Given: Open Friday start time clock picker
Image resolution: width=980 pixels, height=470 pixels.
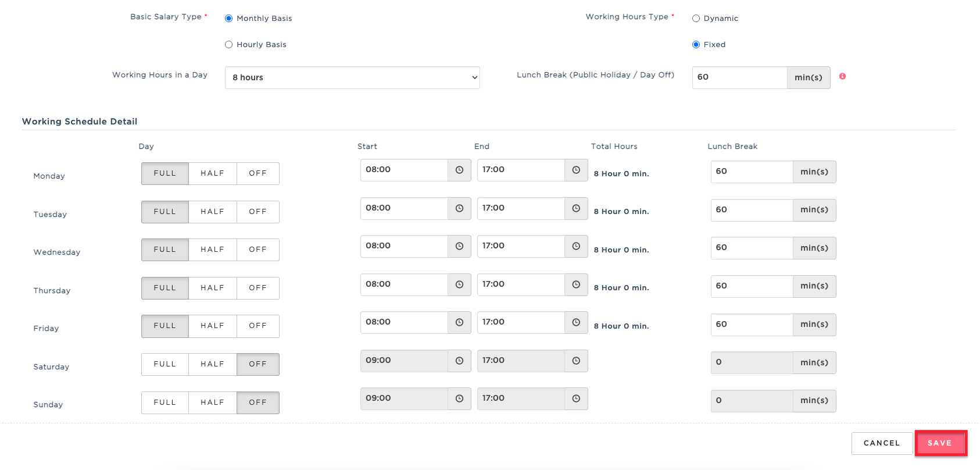Looking at the screenshot, I should (x=459, y=322).
